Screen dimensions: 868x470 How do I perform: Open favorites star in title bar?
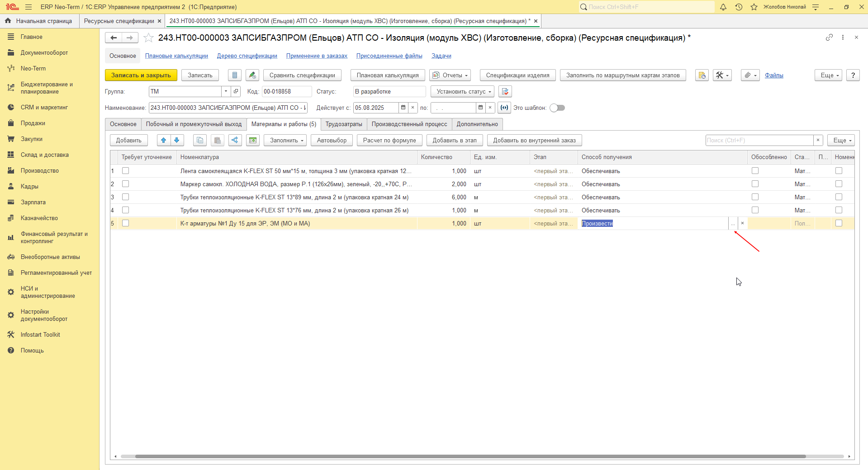pos(754,7)
